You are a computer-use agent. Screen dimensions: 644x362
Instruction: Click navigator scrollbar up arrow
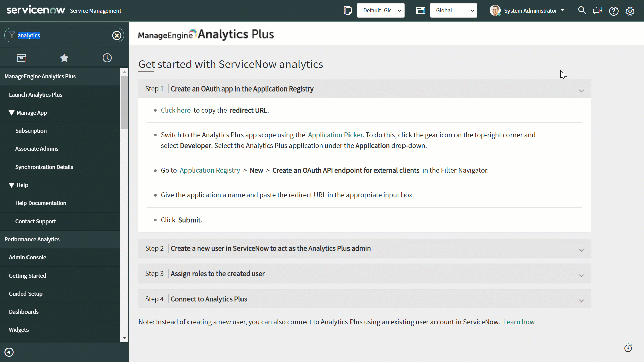tap(124, 72)
